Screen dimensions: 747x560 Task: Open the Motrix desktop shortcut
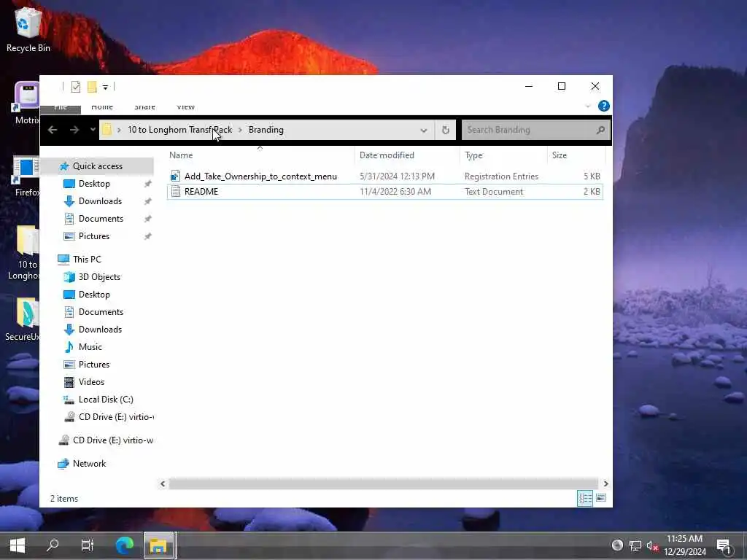[x=26, y=103]
